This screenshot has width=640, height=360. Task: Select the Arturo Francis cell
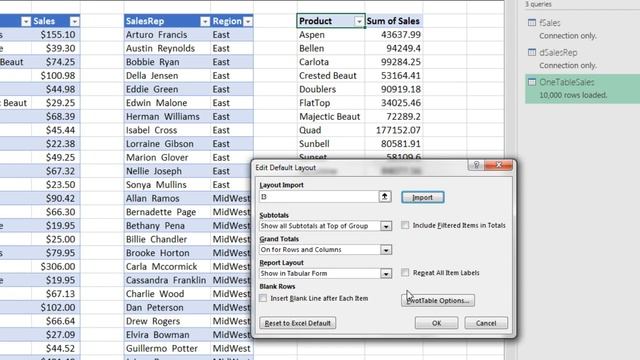167,35
